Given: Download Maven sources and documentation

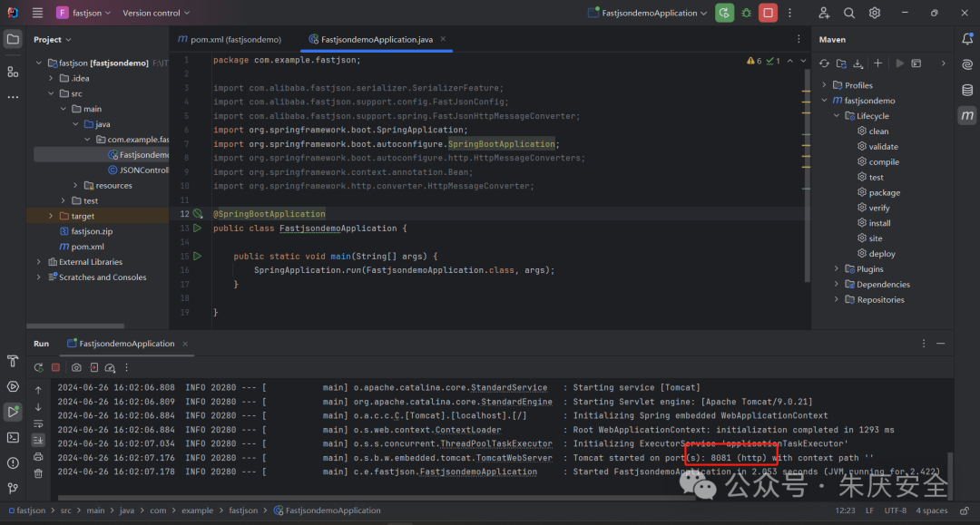Looking at the screenshot, I should 858,63.
